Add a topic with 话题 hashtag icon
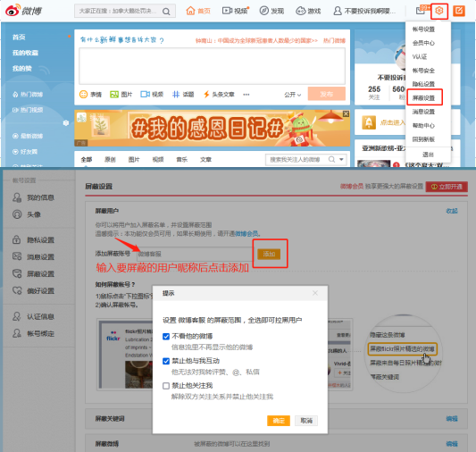Screen dimensions: 476x452 (183, 95)
